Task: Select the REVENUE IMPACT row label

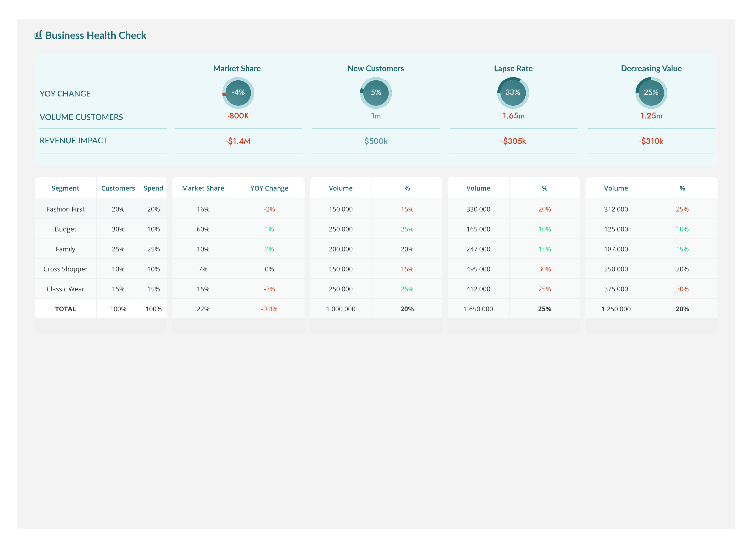Action: coord(73,141)
